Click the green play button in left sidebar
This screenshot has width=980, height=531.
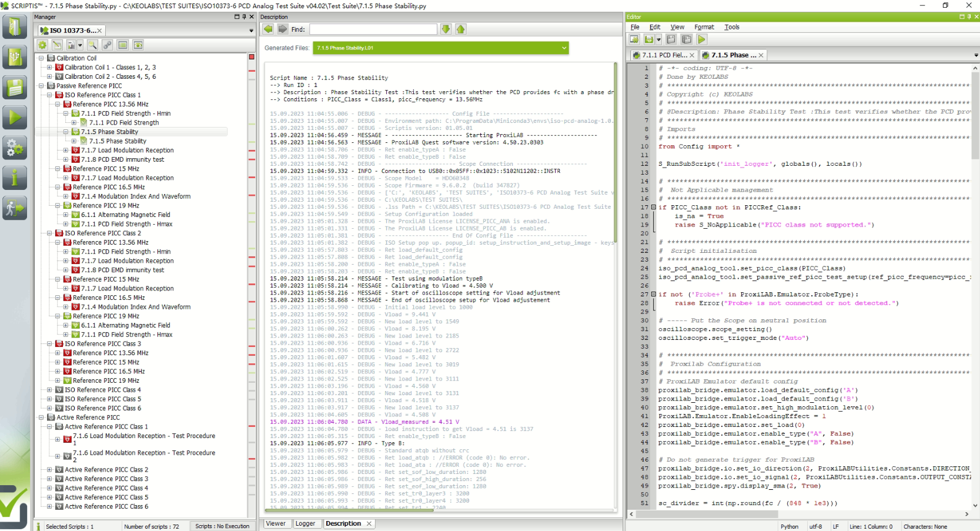pyautogui.click(x=15, y=118)
